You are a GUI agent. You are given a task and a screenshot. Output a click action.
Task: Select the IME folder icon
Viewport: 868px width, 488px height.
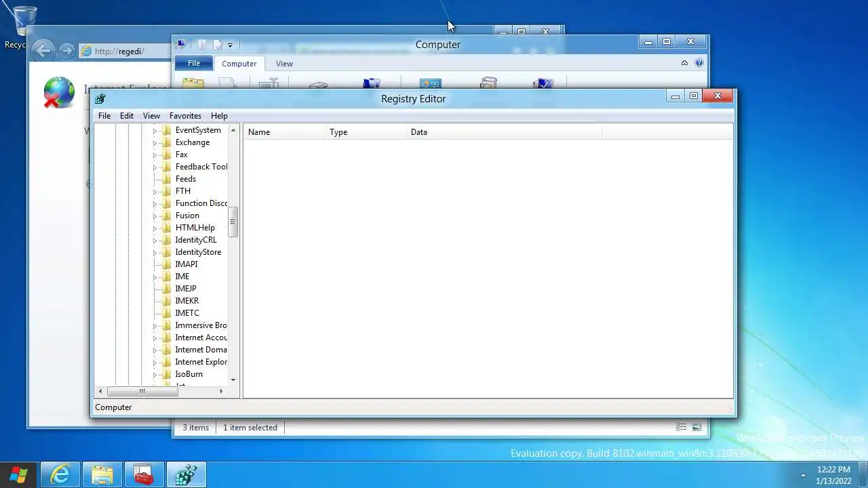[166, 277]
